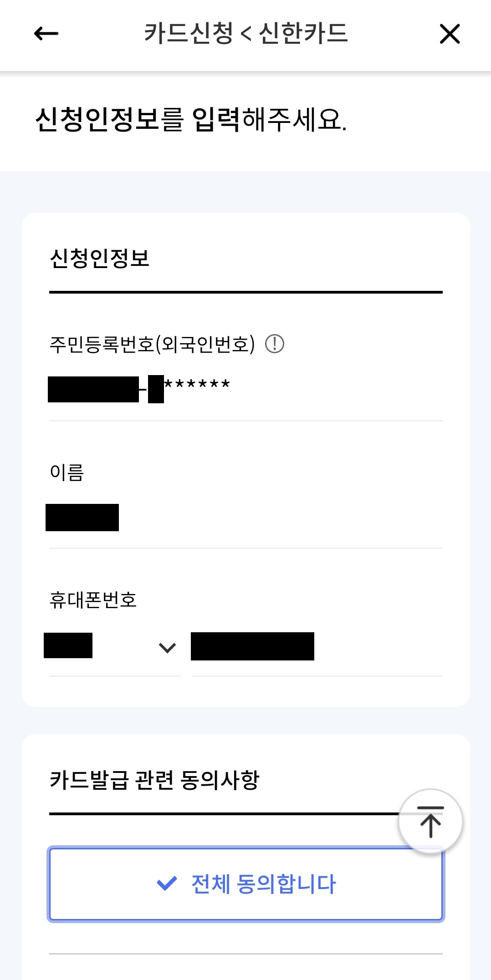Tap the 카드신청 < 신한카드 title bar
Viewport: 491px width, 980px height.
pyautogui.click(x=245, y=34)
